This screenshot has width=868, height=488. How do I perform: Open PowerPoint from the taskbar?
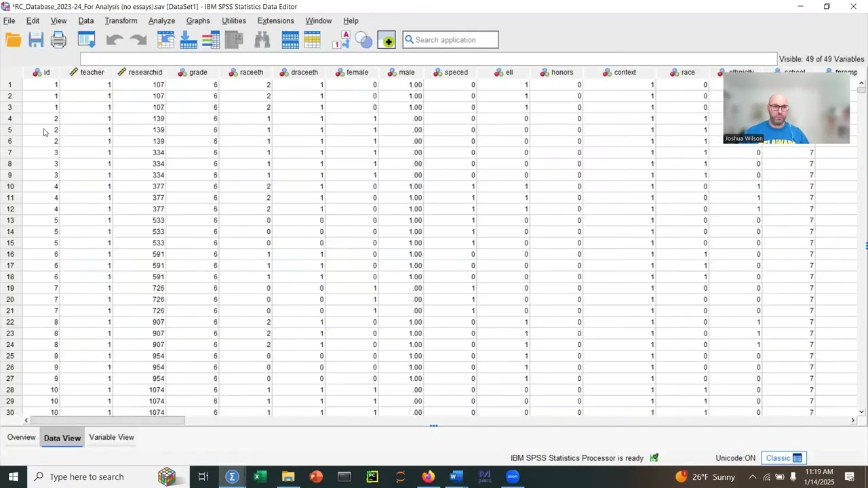point(315,476)
